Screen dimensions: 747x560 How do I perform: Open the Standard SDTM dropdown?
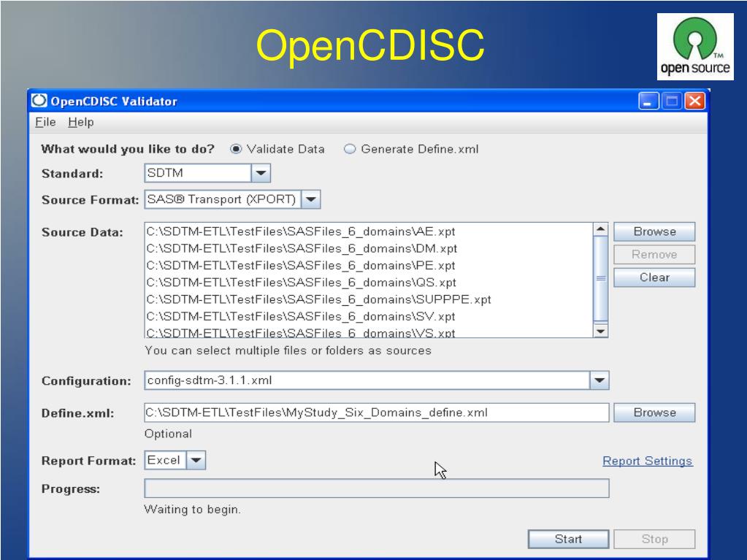tap(261, 173)
